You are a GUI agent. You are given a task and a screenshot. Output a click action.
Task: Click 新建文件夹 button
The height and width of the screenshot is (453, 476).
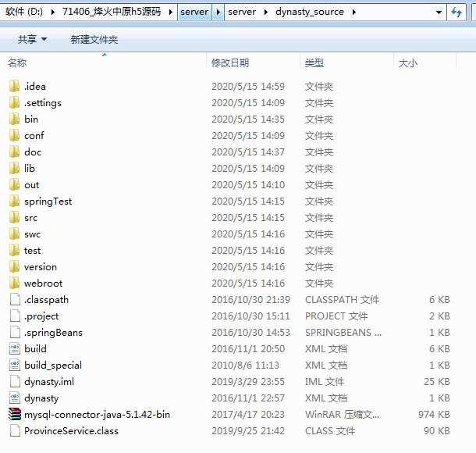point(94,39)
